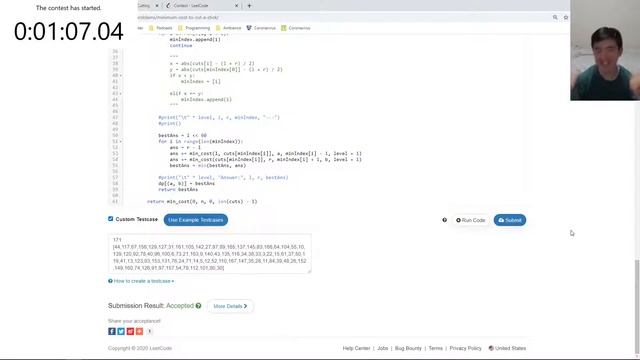Click the browser address bar URL
The image size is (640, 360).
(178, 18)
